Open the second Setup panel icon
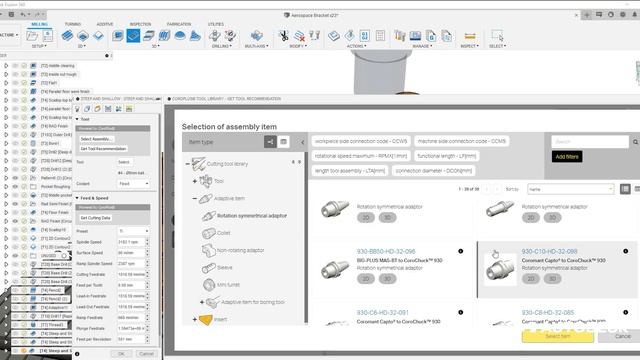 click(48, 36)
